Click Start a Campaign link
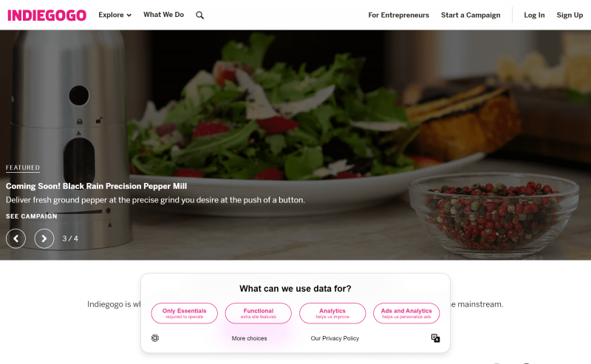Screen dimensions: 591x364 471,15
